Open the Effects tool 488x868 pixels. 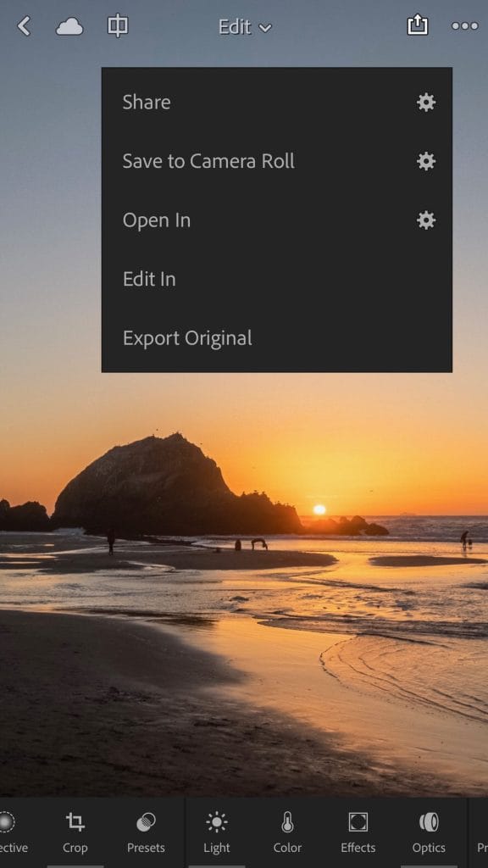click(x=358, y=832)
